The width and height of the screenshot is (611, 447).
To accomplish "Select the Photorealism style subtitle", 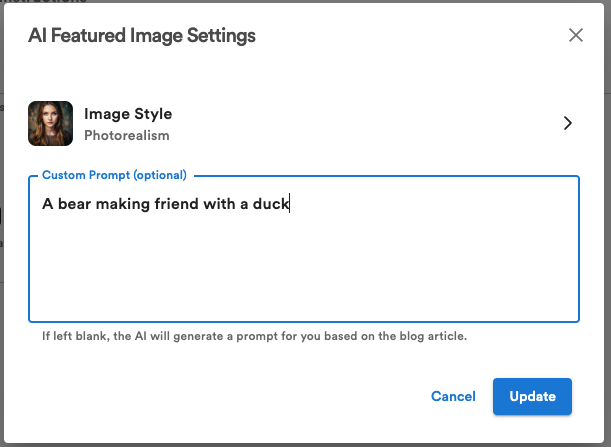I will point(126,135).
